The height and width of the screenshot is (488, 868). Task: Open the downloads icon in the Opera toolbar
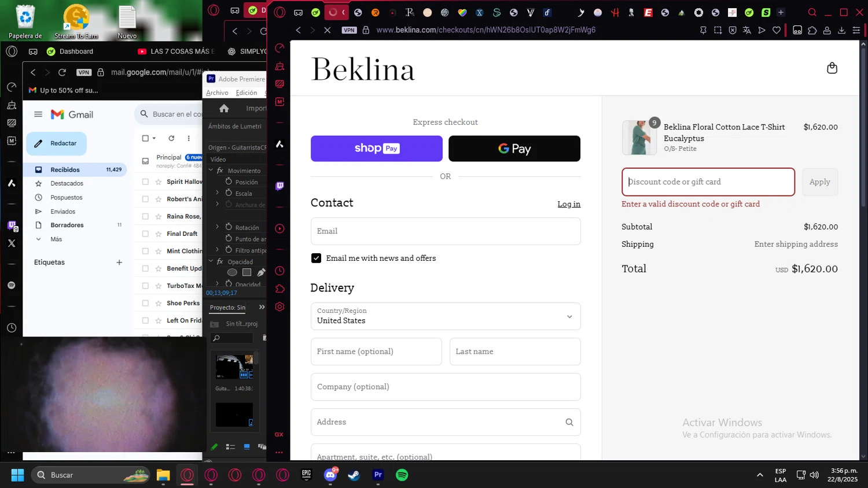(841, 30)
